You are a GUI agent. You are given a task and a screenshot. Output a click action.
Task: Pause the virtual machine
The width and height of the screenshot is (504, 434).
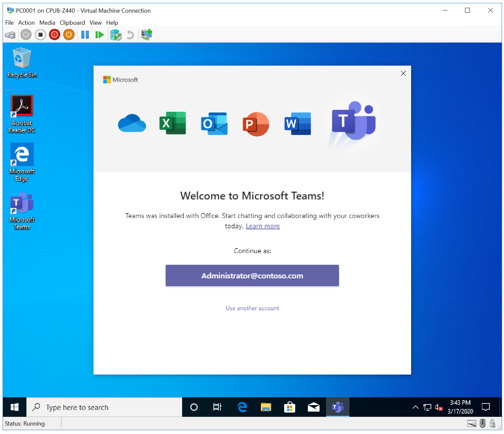click(85, 34)
